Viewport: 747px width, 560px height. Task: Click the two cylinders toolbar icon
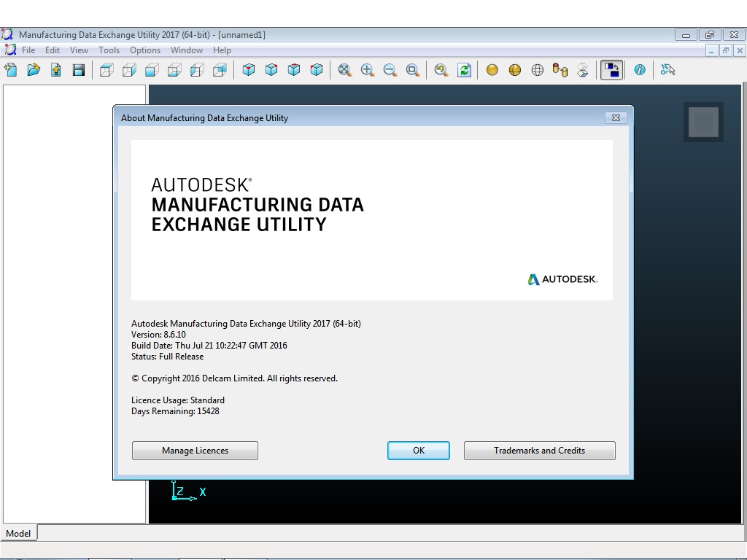pyautogui.click(x=560, y=70)
